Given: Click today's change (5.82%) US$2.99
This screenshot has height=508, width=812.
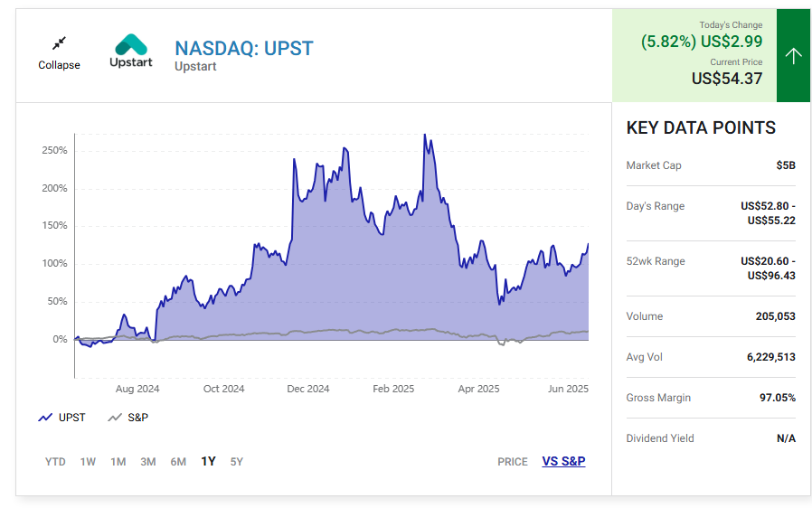Looking at the screenshot, I should [702, 42].
